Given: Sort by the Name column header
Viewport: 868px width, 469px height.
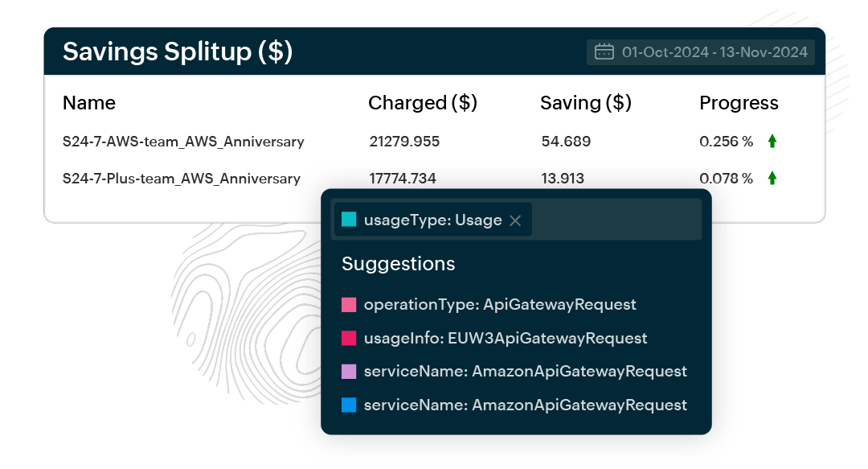Looking at the screenshot, I should point(89,103).
